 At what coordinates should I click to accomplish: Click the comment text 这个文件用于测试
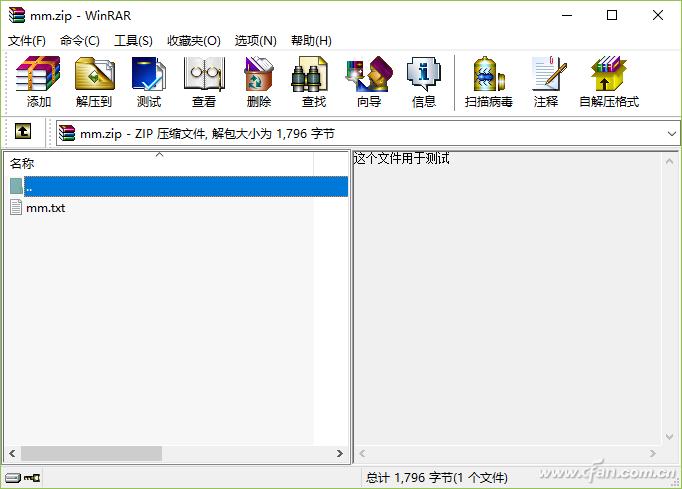click(x=401, y=158)
